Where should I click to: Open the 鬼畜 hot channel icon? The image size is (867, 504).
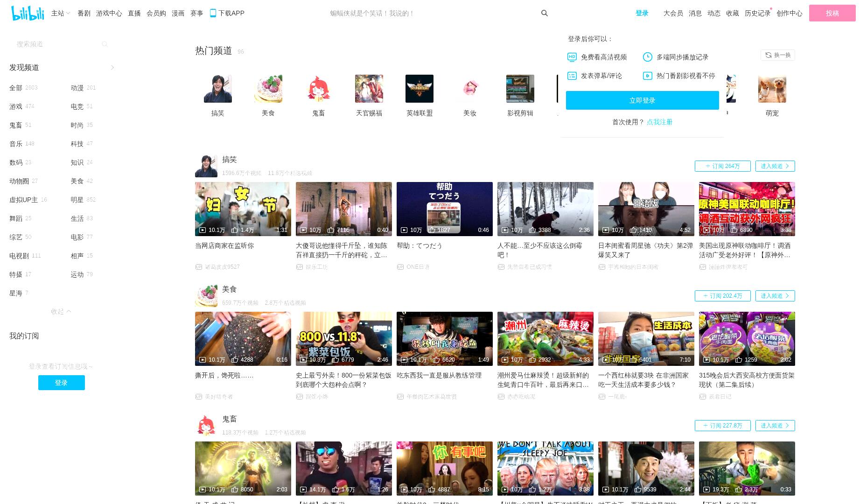tap(319, 89)
